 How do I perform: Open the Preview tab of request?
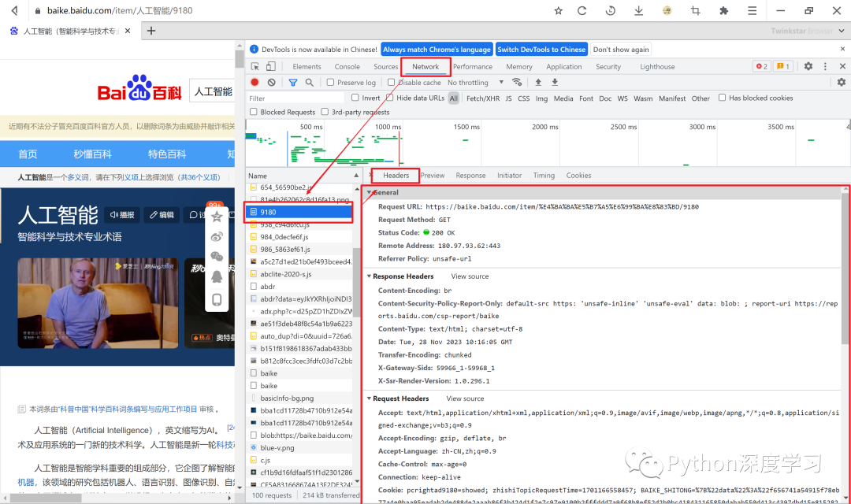coord(433,176)
